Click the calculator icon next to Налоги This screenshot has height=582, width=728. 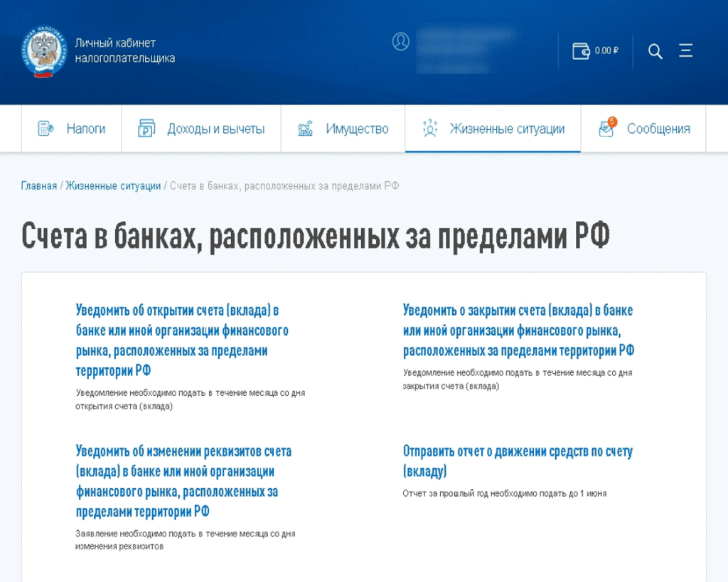(43, 129)
